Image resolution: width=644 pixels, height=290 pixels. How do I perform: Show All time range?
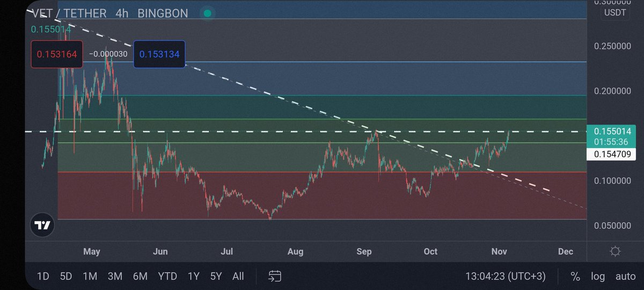[x=238, y=277]
